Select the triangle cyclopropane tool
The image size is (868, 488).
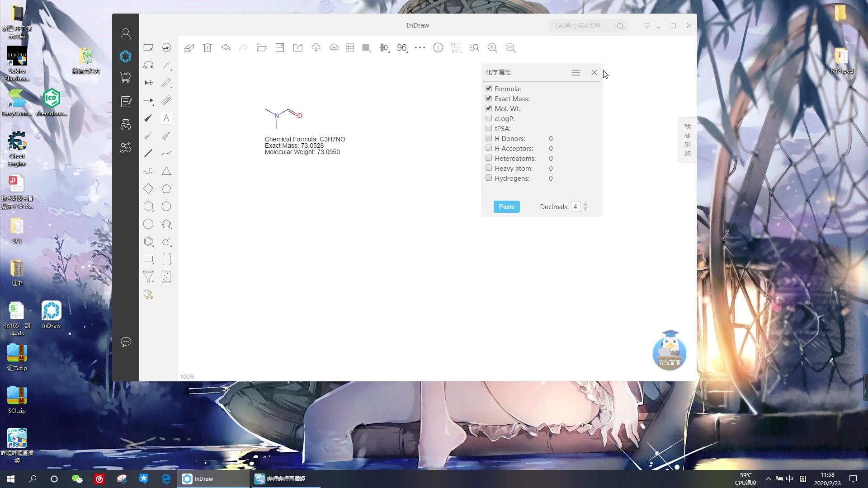166,171
